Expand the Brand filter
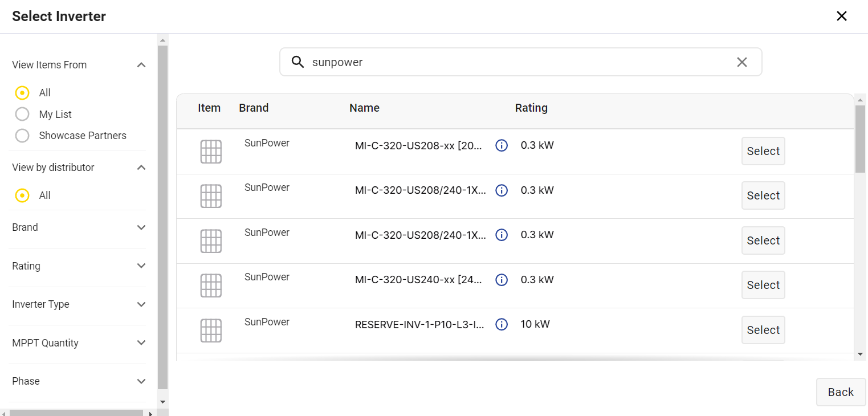 [141, 227]
